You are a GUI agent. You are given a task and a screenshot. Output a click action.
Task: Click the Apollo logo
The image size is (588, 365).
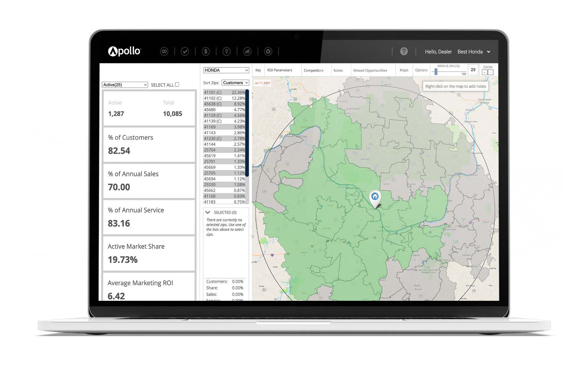point(124,51)
